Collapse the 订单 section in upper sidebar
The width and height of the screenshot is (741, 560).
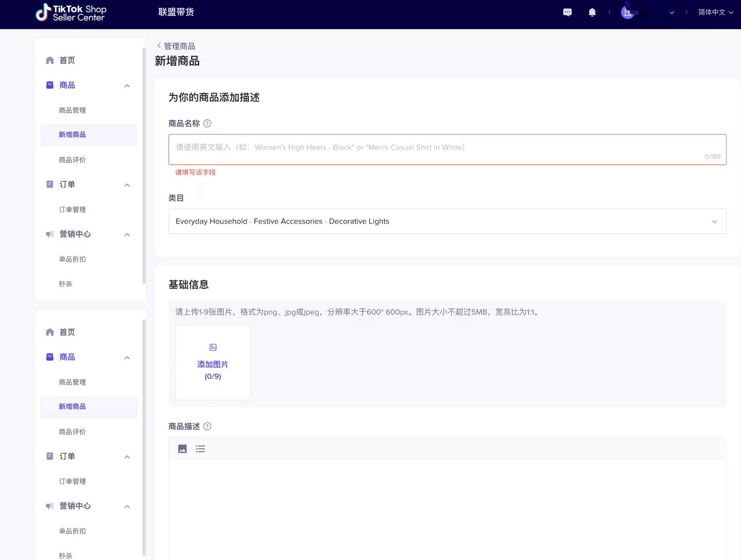[x=127, y=185]
